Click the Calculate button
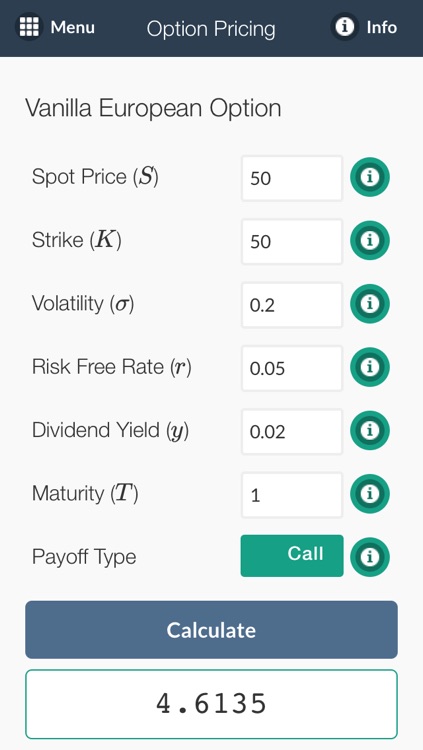The height and width of the screenshot is (750, 423). 212,629
